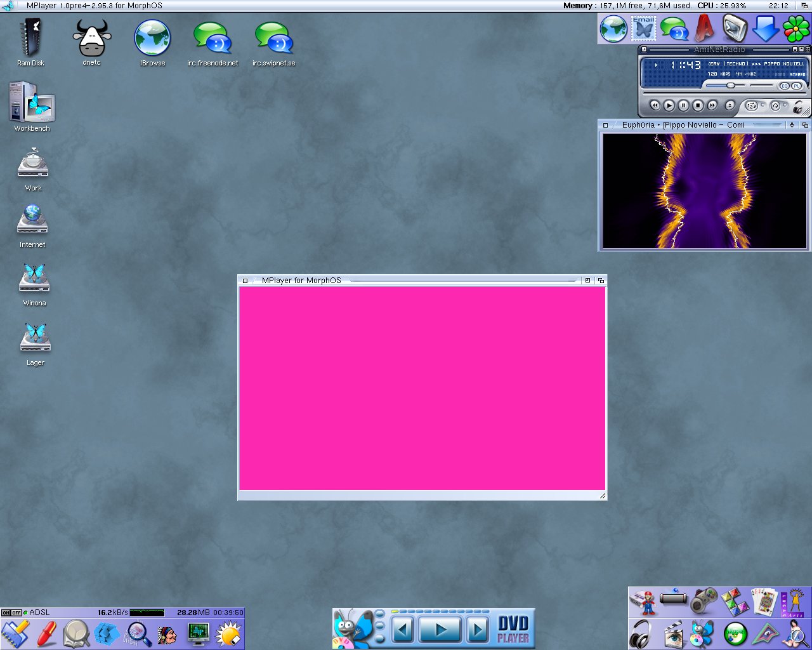Image resolution: width=812 pixels, height=650 pixels.
Task: Open the irc.swipnet.se chat icon
Action: coord(273,42)
